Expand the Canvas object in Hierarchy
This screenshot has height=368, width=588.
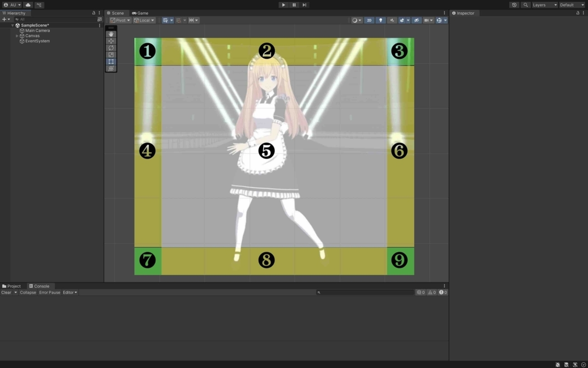tap(17, 36)
